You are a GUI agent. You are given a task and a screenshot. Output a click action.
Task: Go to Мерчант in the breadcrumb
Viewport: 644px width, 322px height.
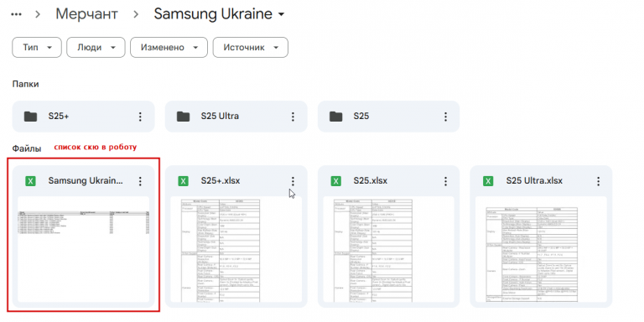pos(87,14)
